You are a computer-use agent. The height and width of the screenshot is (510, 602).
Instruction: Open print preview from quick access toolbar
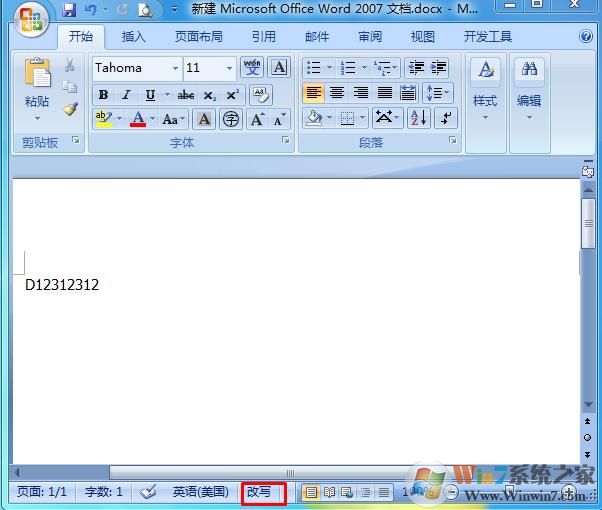pos(146,10)
